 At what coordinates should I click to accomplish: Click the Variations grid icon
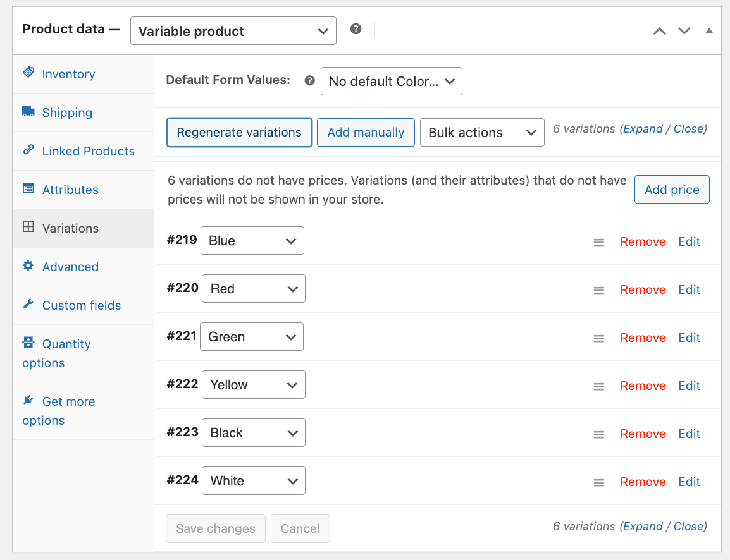pyautogui.click(x=28, y=226)
